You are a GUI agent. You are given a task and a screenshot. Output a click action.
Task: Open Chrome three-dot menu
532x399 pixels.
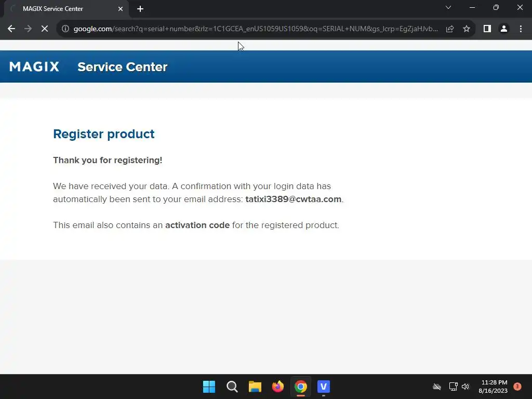pyautogui.click(x=521, y=29)
